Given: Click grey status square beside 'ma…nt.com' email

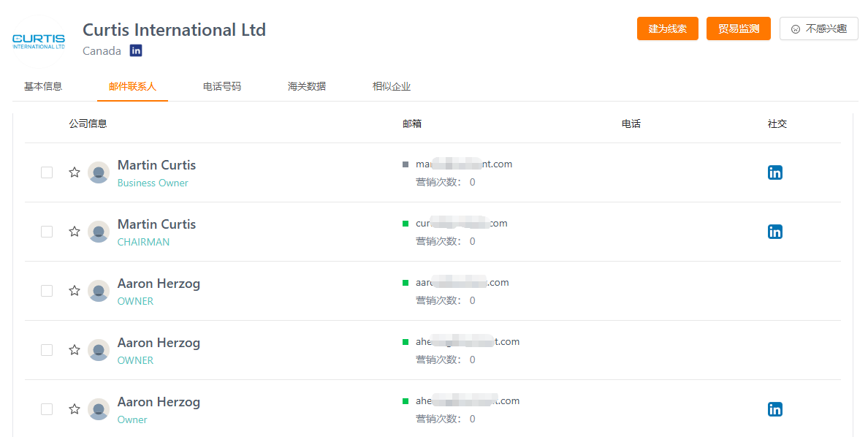Looking at the screenshot, I should pos(406,164).
